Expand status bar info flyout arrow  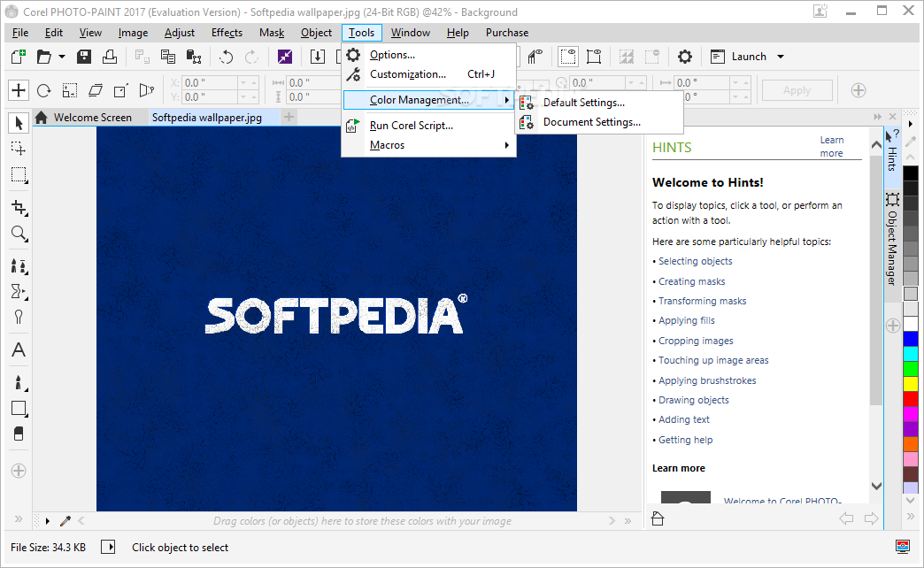coord(109,547)
